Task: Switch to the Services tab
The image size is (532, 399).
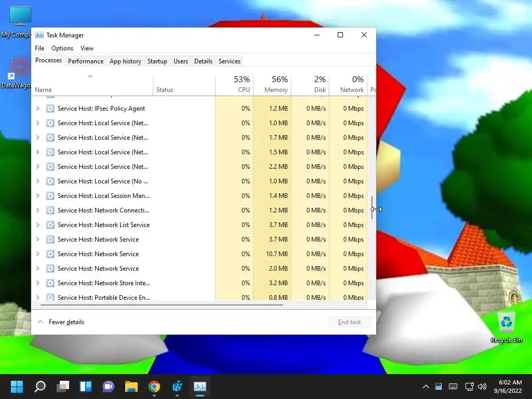Action: point(229,61)
